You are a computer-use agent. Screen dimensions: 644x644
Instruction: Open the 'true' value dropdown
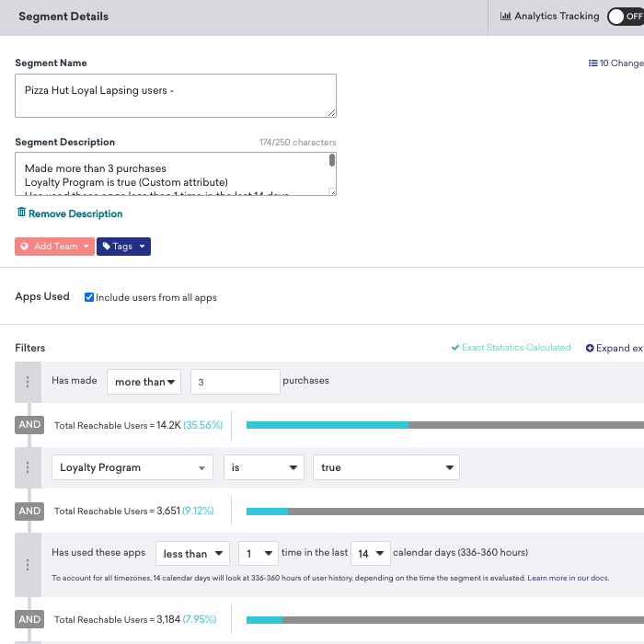click(385, 467)
